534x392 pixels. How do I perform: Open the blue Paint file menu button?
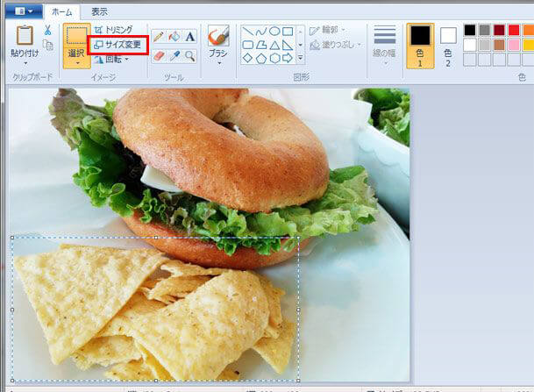click(x=24, y=11)
